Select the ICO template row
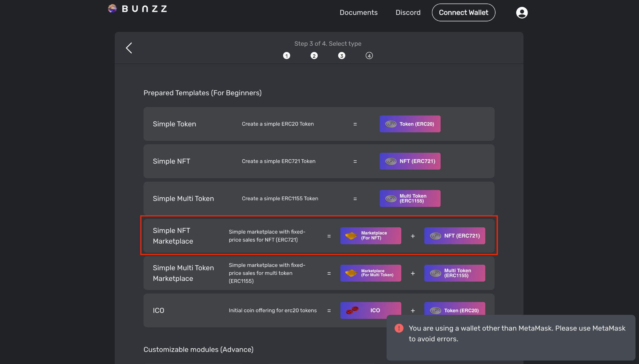This screenshot has height=364, width=639. pos(319,310)
